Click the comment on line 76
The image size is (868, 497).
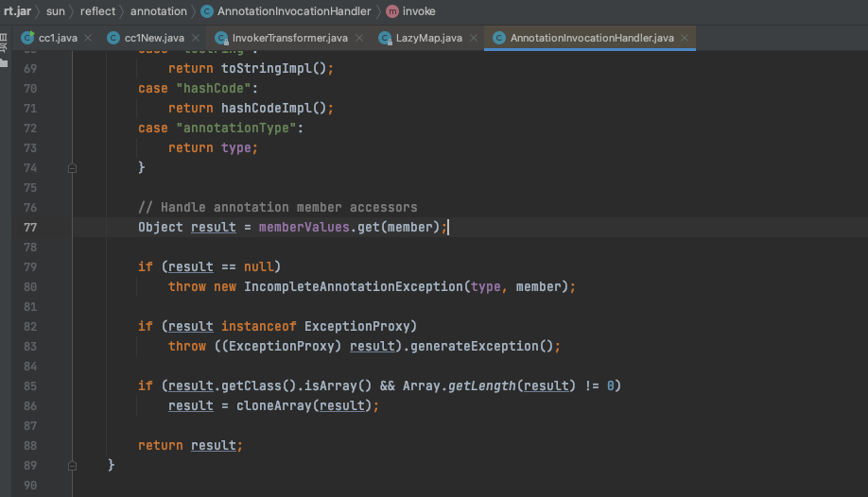point(278,207)
